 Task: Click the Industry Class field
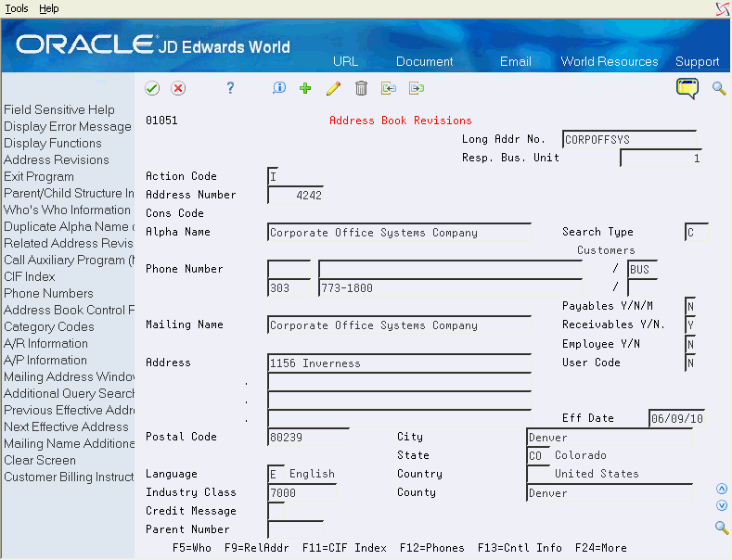[302, 493]
